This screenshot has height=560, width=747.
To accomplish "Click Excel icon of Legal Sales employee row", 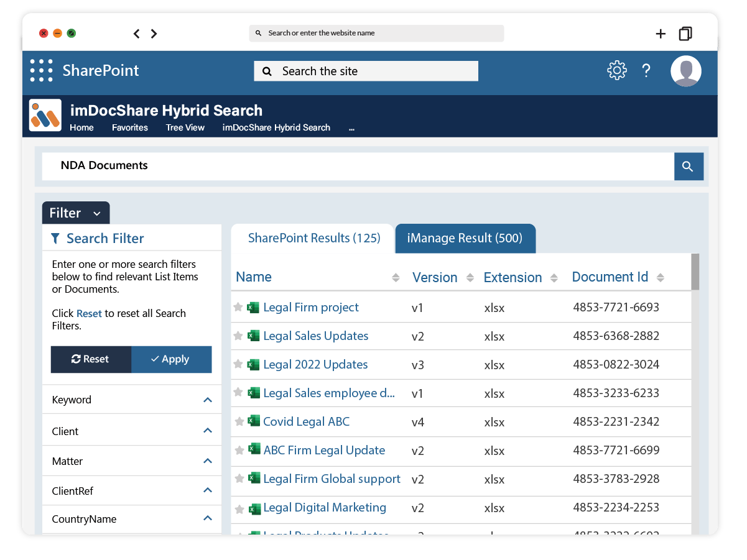I will click(254, 393).
